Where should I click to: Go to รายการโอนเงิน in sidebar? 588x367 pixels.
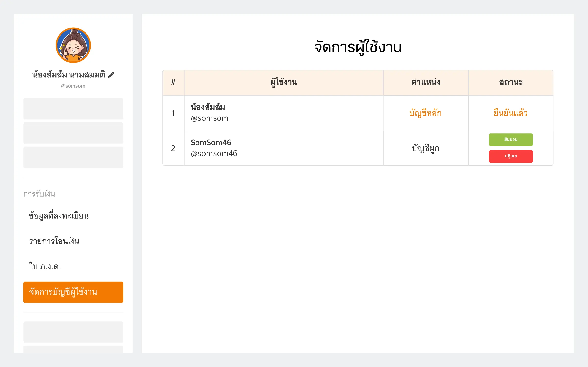pyautogui.click(x=54, y=241)
